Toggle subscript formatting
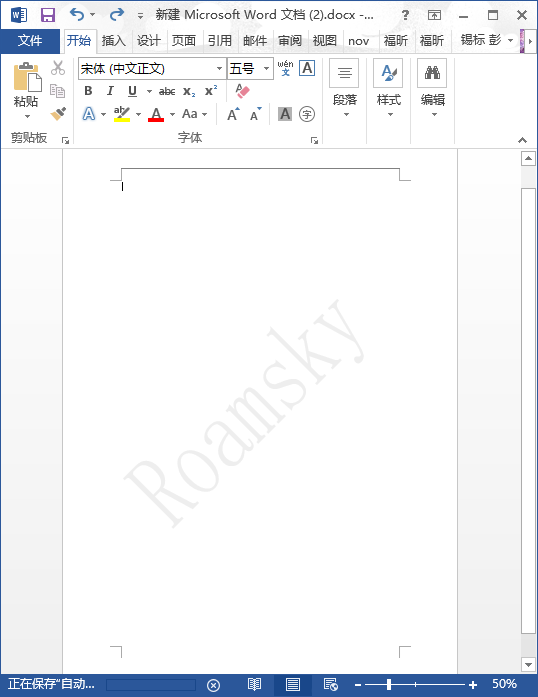 click(189, 92)
